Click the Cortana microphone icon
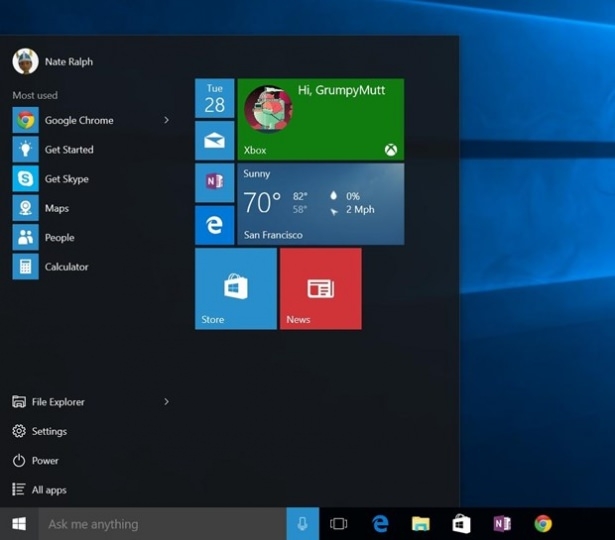 point(303,524)
